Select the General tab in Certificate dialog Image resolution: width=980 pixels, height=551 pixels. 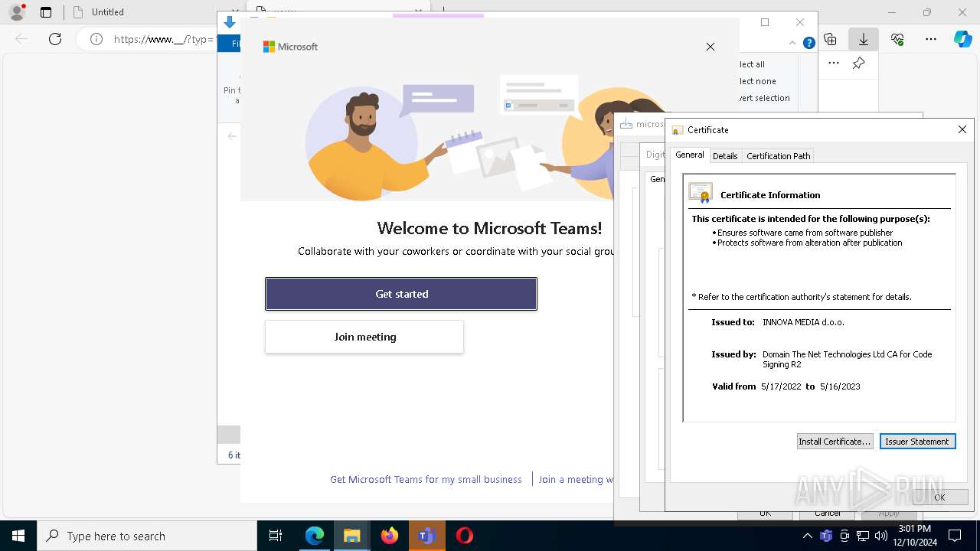689,155
